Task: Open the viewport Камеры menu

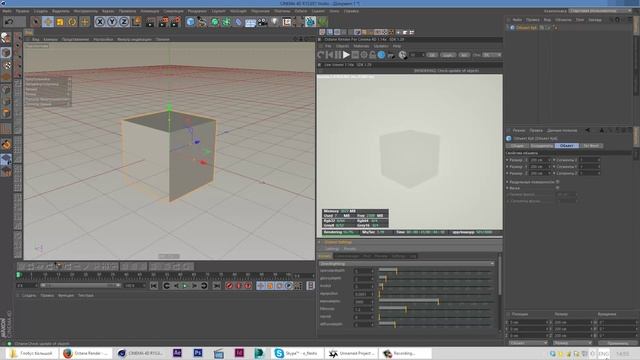Action: point(51,40)
